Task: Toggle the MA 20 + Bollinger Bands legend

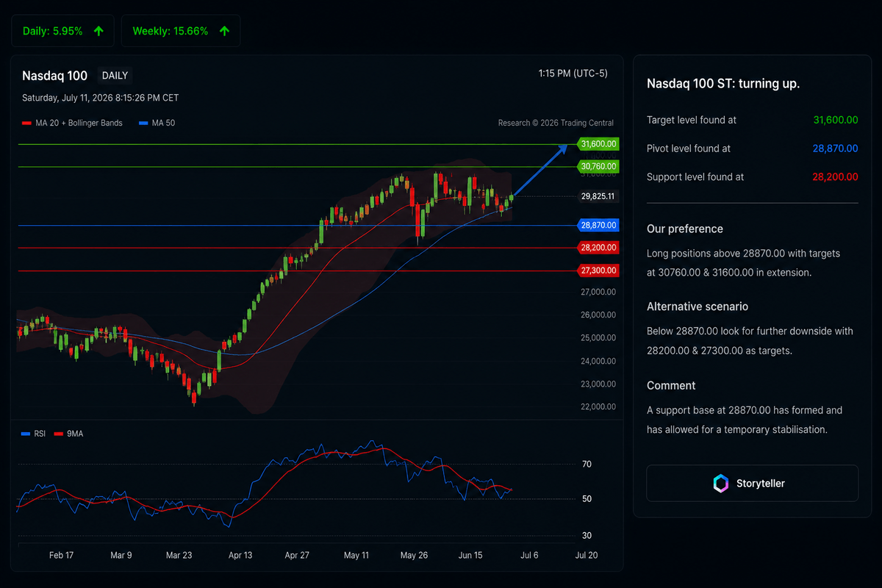Action: pyautogui.click(x=73, y=123)
